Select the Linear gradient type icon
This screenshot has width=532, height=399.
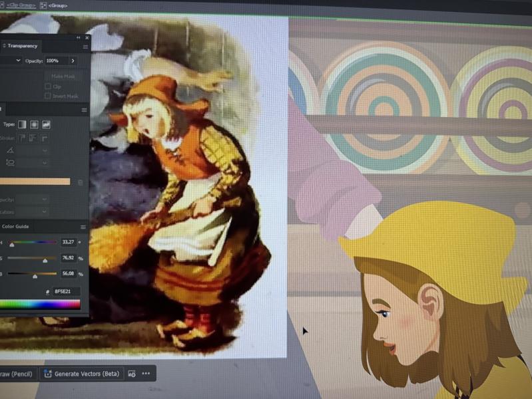22,124
